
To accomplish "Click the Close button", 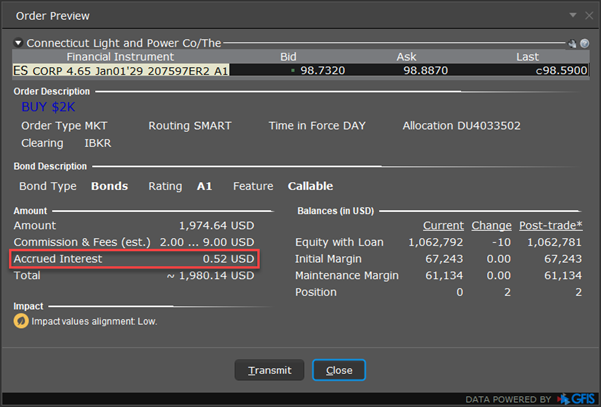I will coord(339,370).
